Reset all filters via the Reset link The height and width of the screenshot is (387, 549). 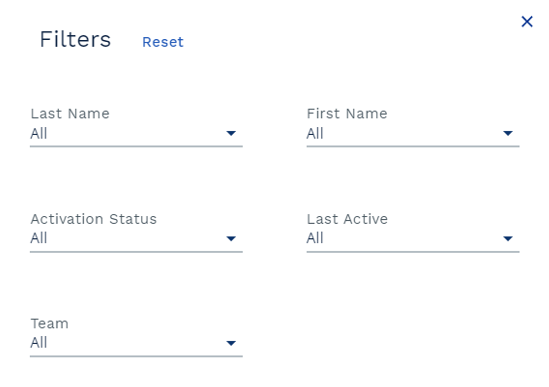pyautogui.click(x=163, y=42)
